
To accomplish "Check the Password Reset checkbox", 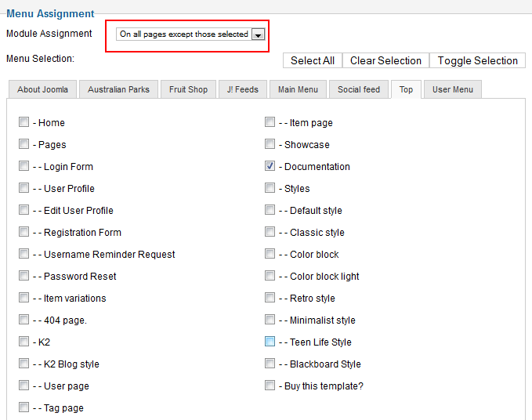I will click(24, 276).
